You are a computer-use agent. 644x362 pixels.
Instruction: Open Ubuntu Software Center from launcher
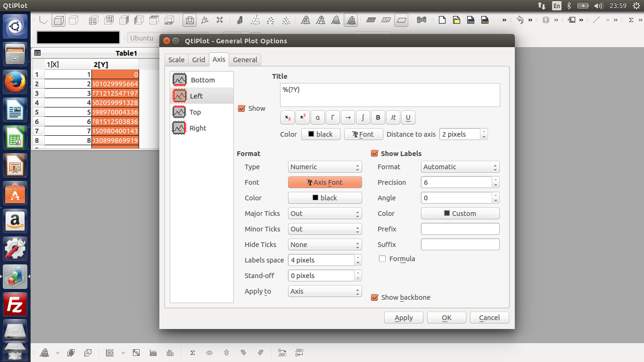coord(15,194)
